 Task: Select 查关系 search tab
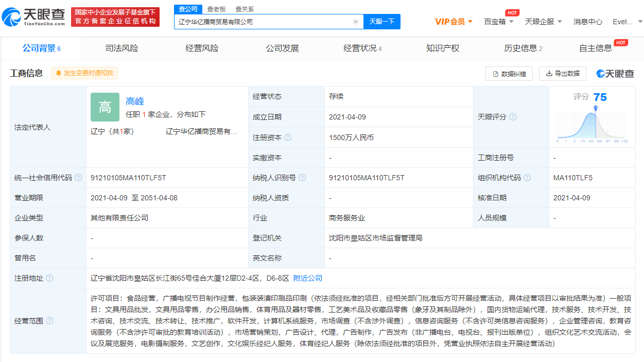click(245, 9)
